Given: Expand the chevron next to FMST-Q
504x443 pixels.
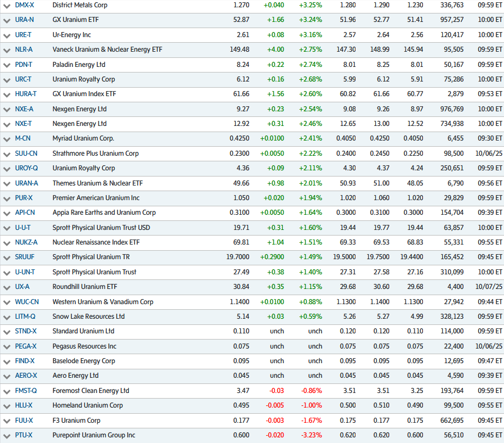Looking at the screenshot, I should (x=7, y=391).
